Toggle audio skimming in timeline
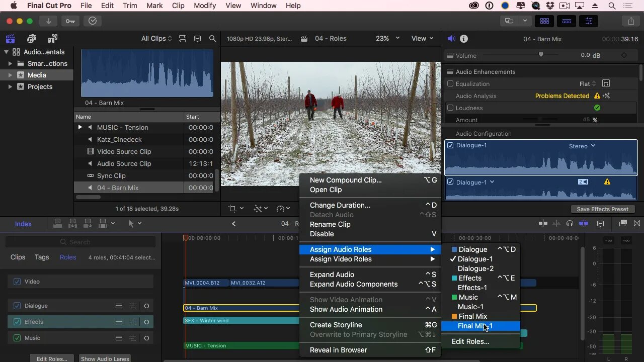The height and width of the screenshot is (362, 644). tap(557, 224)
